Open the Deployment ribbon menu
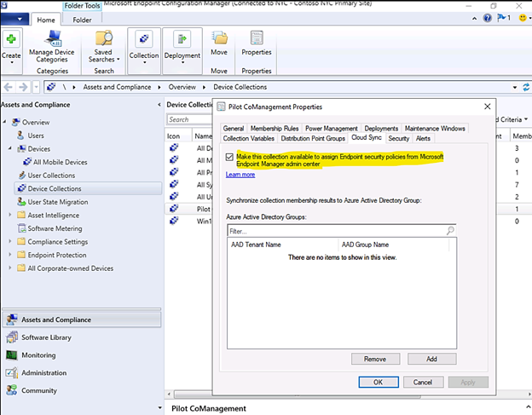This screenshot has height=415, width=532. 182,50
